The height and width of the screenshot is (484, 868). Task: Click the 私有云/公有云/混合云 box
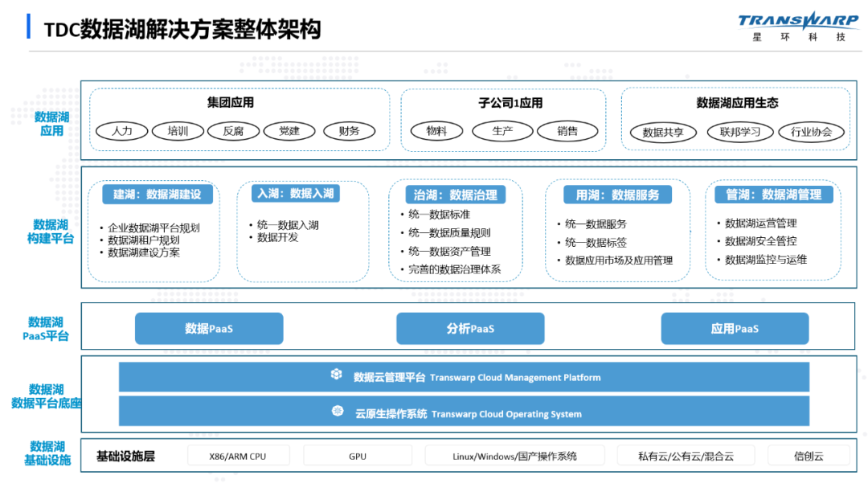(x=686, y=457)
